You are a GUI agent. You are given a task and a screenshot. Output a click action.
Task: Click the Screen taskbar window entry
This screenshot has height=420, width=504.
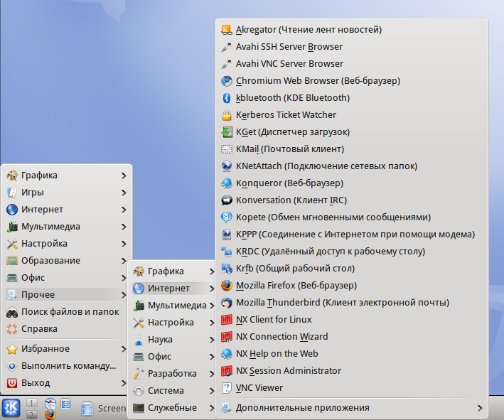pyautogui.click(x=103, y=409)
